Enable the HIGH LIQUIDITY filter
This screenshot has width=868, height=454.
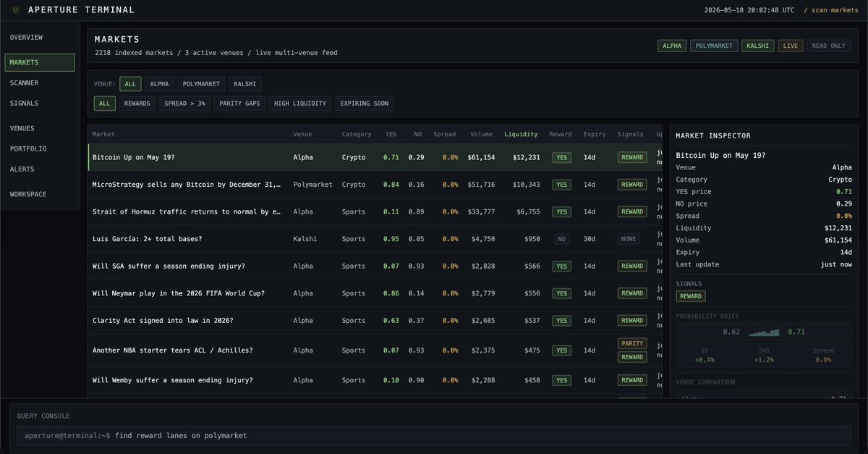[x=300, y=104]
